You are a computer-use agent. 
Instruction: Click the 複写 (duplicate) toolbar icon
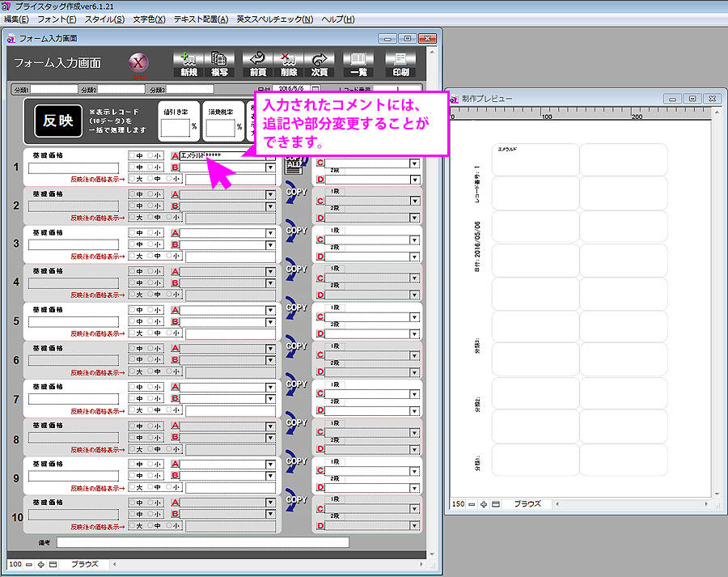pyautogui.click(x=218, y=64)
